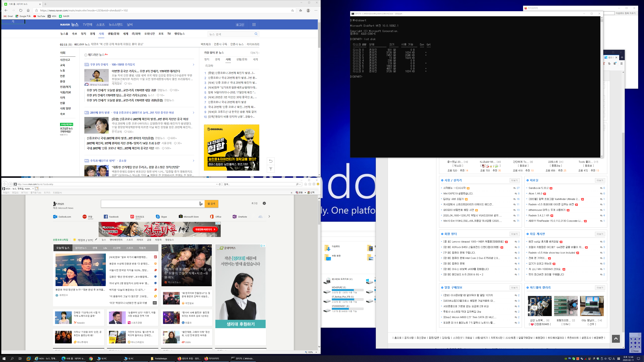The width and height of the screenshot is (644, 362).
Task: Open the IE zoom level 100% dropdown
Action: (316, 352)
